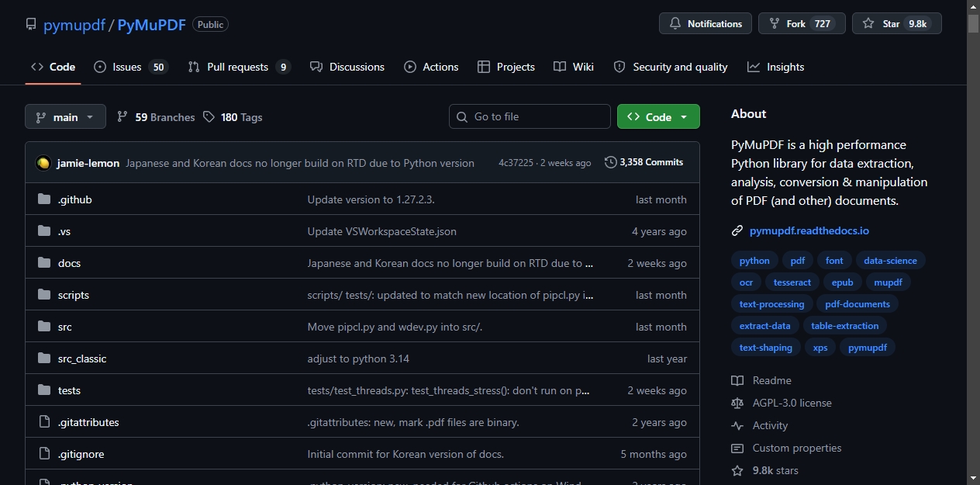Click jamie-lemon avatar image
Image resolution: width=980 pixels, height=485 pixels.
(x=43, y=163)
